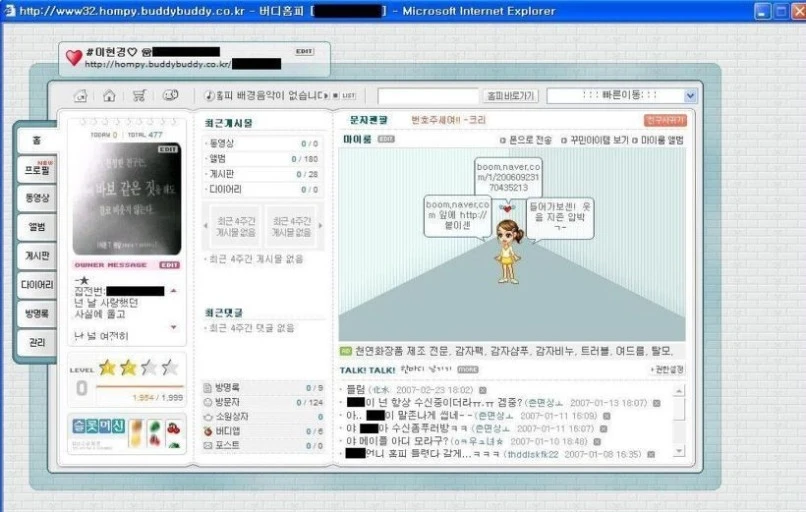806x512 pixels.
Task: Click the first gold level star
Action: point(107,368)
